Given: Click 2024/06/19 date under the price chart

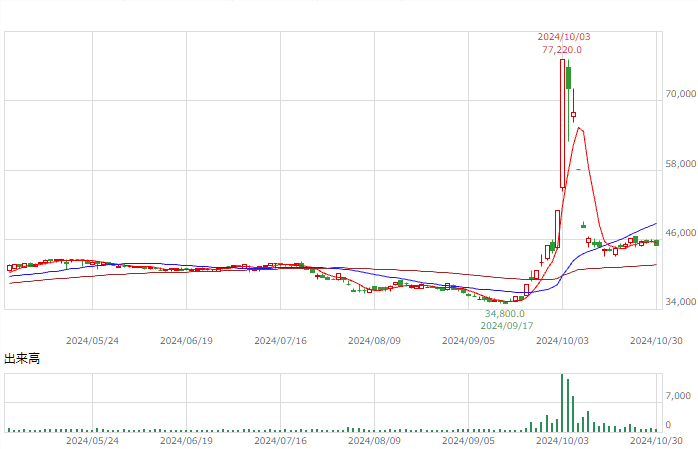Looking at the screenshot, I should click(187, 341).
